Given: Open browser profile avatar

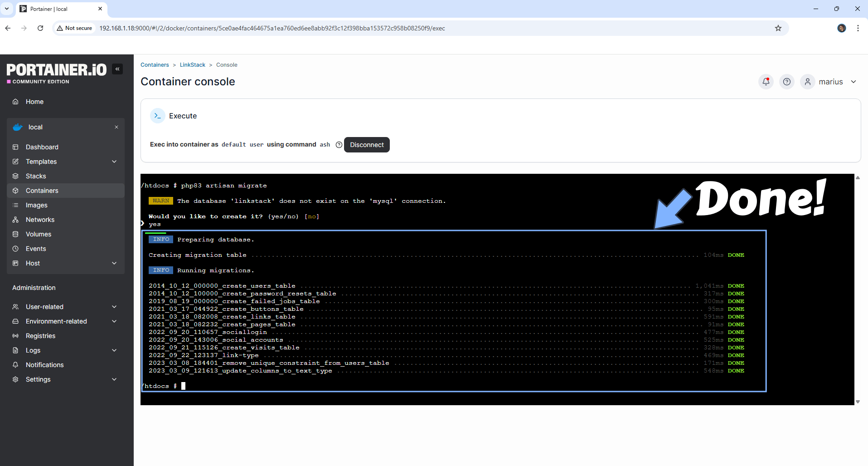Looking at the screenshot, I should (842, 28).
